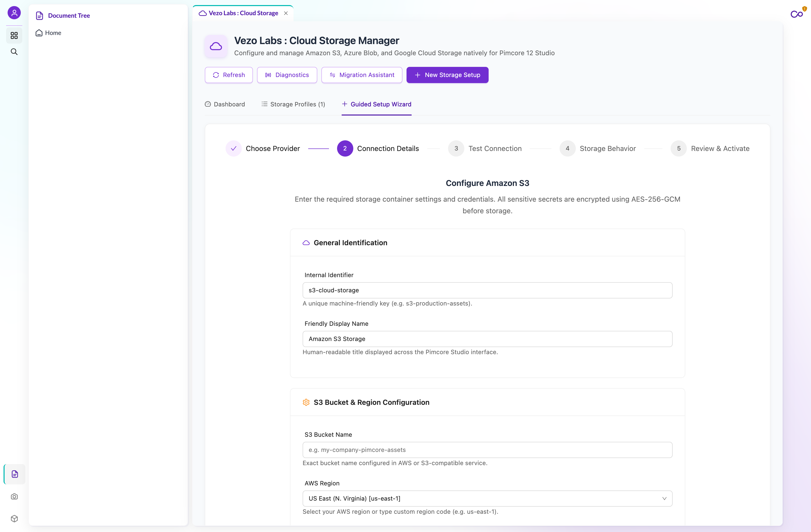This screenshot has width=811, height=532.
Task: Select the Vezo Labs : Cloud Storage tab
Action: point(243,13)
